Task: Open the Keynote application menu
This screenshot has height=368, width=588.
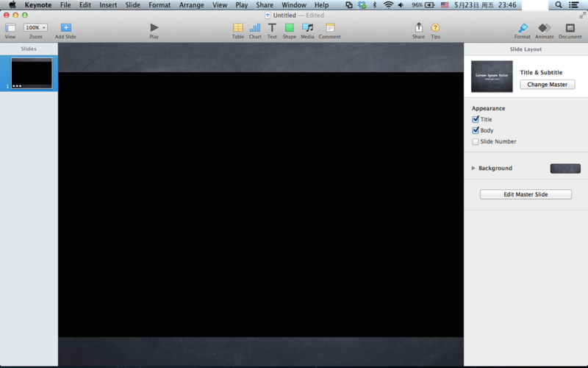Action: 38,5
